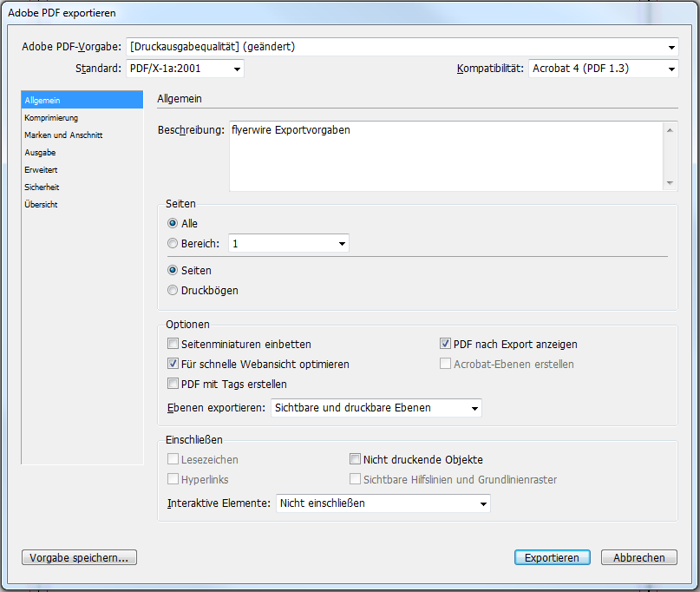This screenshot has height=592, width=700.
Task: Select the Alle pages radio button
Action: 173,223
